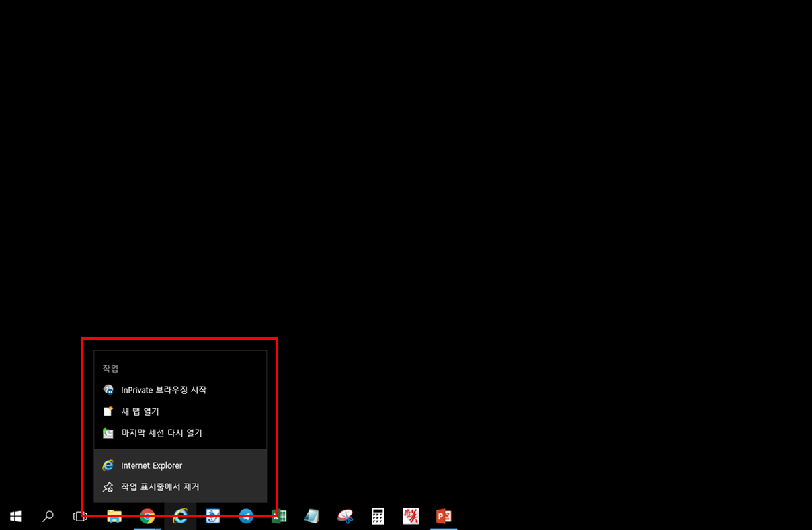Switch to PowerPoint on the taskbar
Viewport: 812px width, 530px height.
[444, 516]
